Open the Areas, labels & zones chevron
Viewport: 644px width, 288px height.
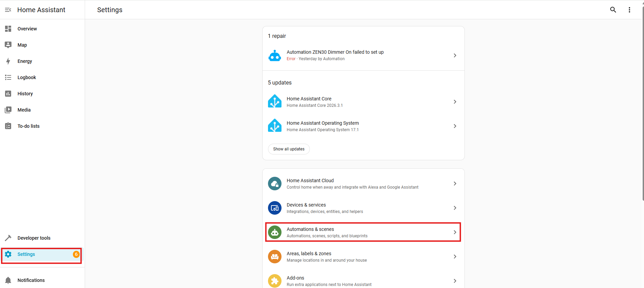click(455, 257)
